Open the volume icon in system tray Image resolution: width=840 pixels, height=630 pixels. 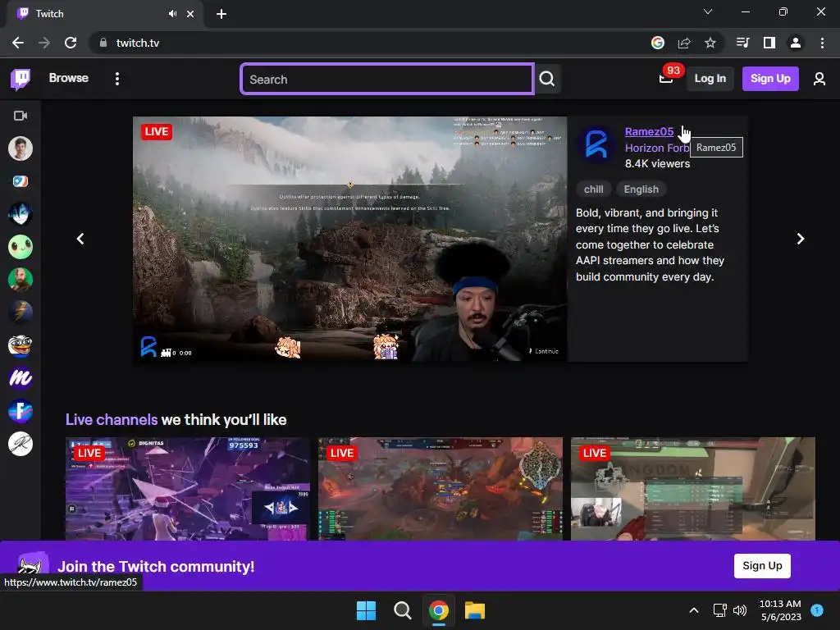[x=740, y=610]
